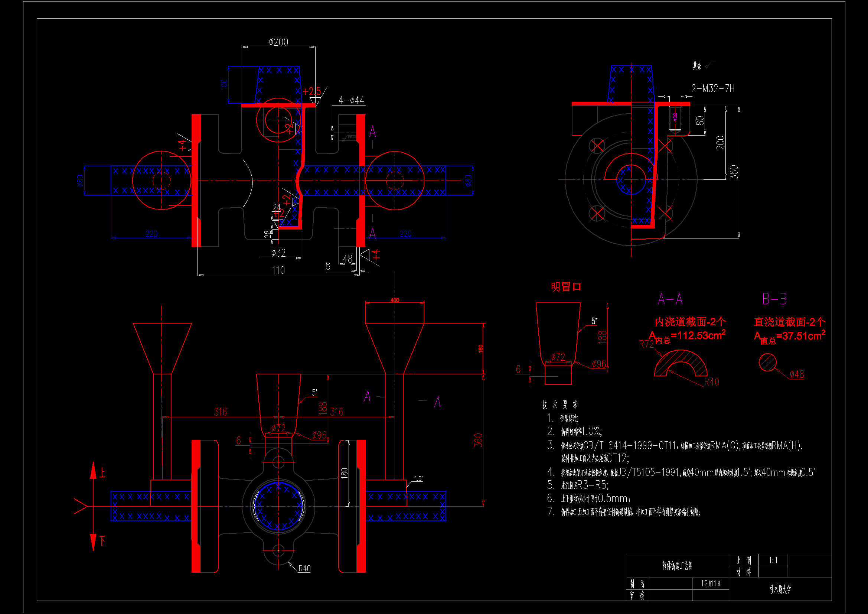Select the red +2.5 machining allowance
This screenshot has width=868, height=614.
point(311,91)
